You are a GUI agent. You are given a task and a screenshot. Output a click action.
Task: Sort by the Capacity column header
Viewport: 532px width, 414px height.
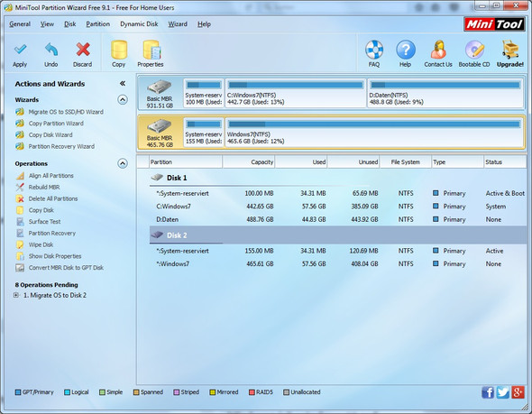(x=249, y=162)
